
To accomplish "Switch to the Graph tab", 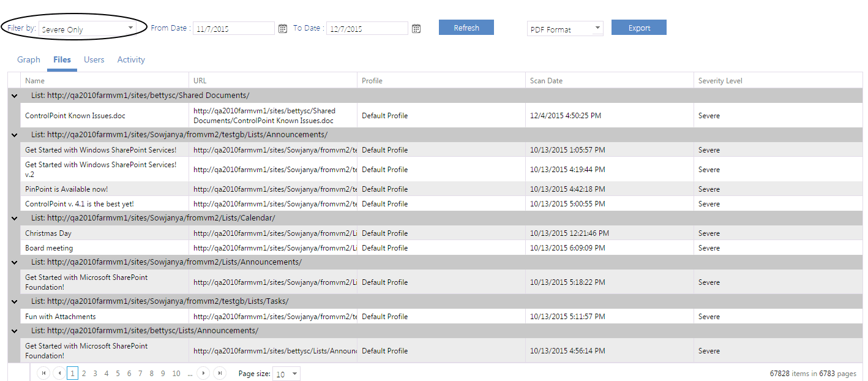I will [28, 59].
